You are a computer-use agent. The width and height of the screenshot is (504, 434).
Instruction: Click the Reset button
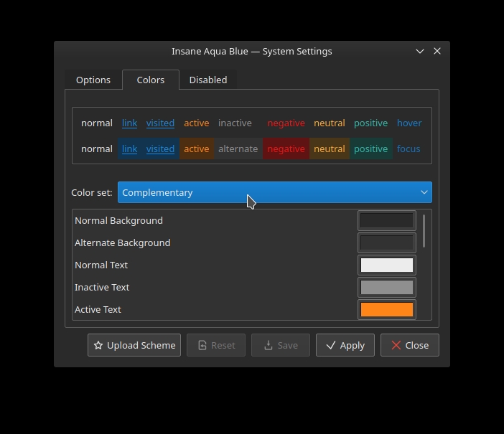[x=216, y=345]
